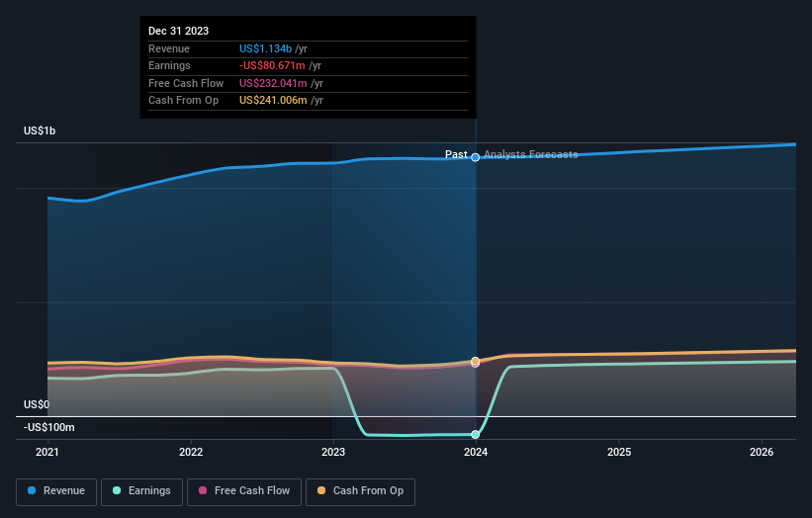Click the US$1b y-axis label
The height and width of the screenshot is (518, 812).
[x=40, y=130]
